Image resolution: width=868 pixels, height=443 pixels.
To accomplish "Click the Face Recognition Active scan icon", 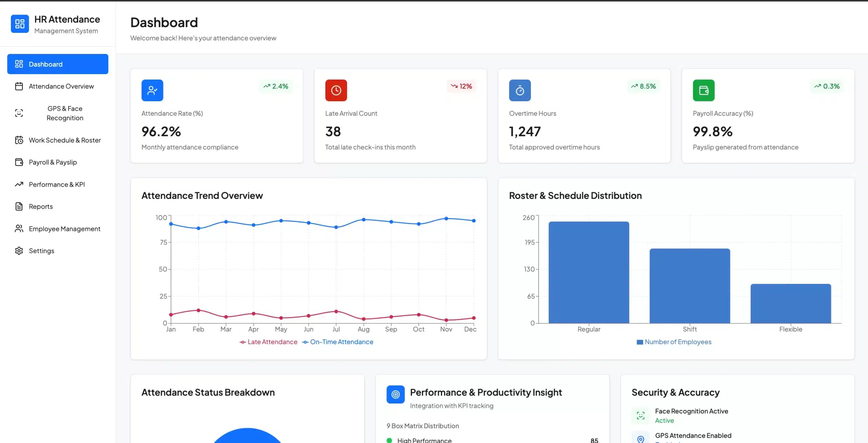I will pyautogui.click(x=640, y=416).
